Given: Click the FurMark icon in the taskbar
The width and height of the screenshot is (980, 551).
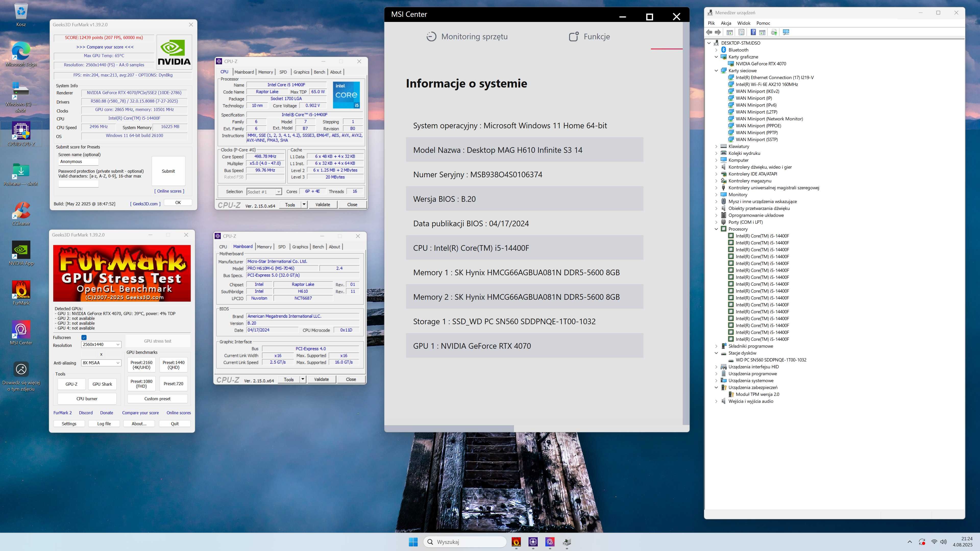Looking at the screenshot, I should click(x=516, y=542).
